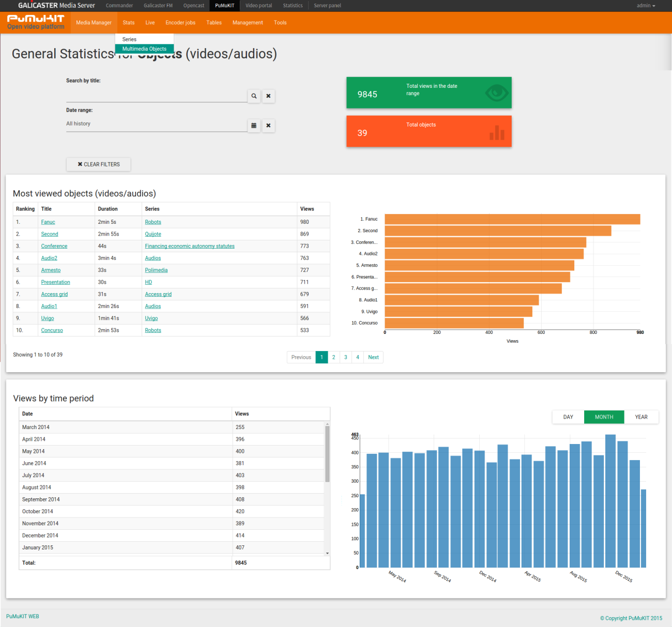This screenshot has height=627, width=672.
Task: Click the Copyright PuMuKIT 2015 footer text
Action: point(631,618)
